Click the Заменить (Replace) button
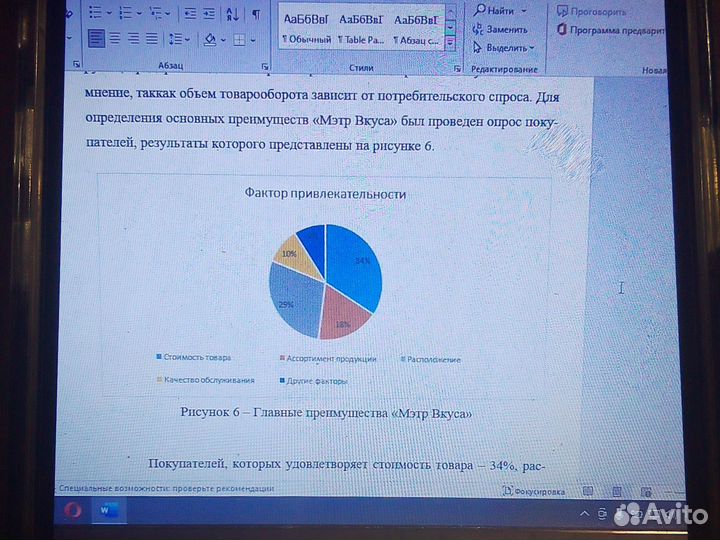This screenshot has height=540, width=720. 500,29
